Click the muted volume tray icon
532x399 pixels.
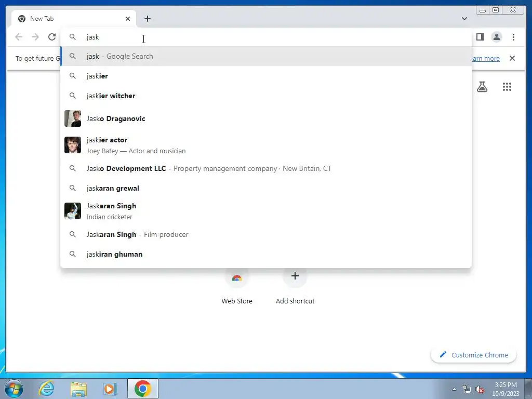(x=480, y=389)
